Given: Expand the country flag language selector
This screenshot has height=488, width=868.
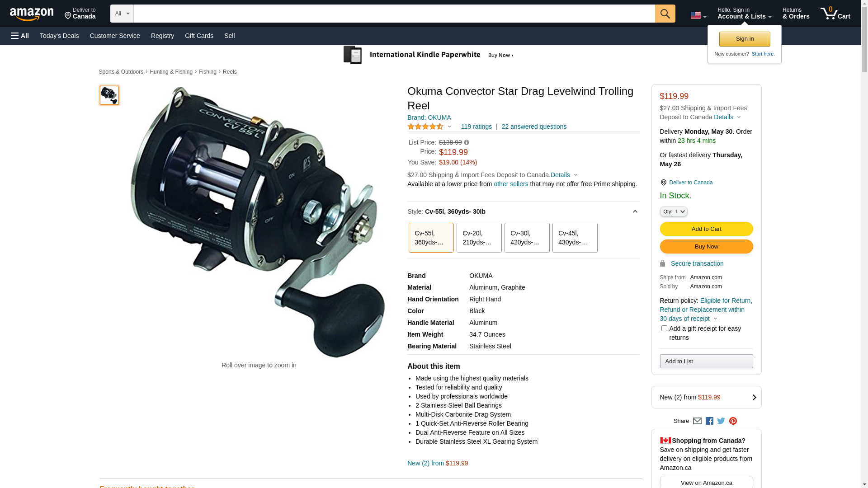Looking at the screenshot, I should (x=698, y=16).
